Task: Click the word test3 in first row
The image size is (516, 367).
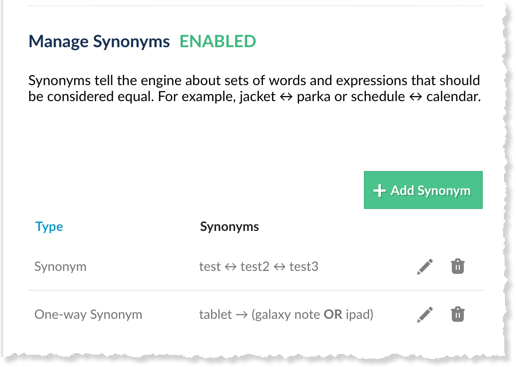Action: 304,267
